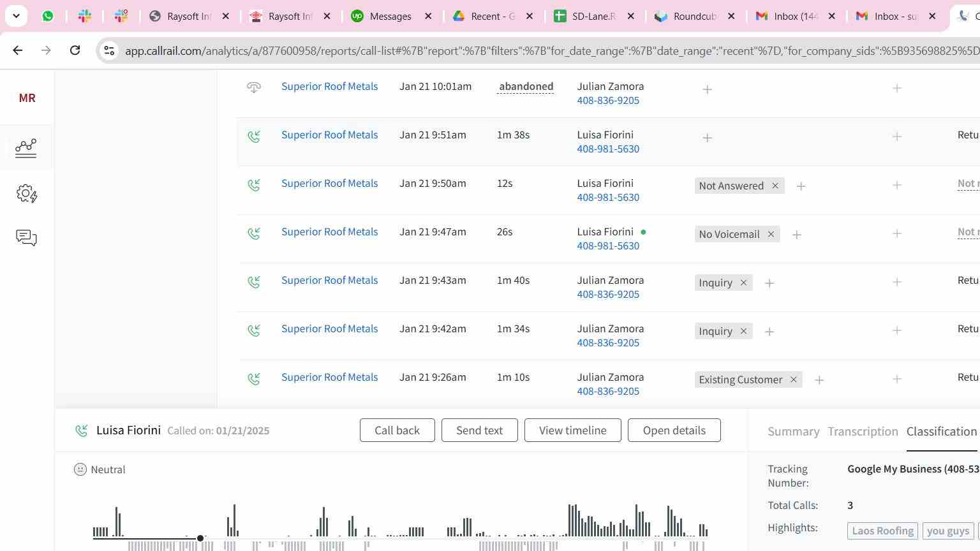Click the you guys highlight chip

pyautogui.click(x=947, y=531)
